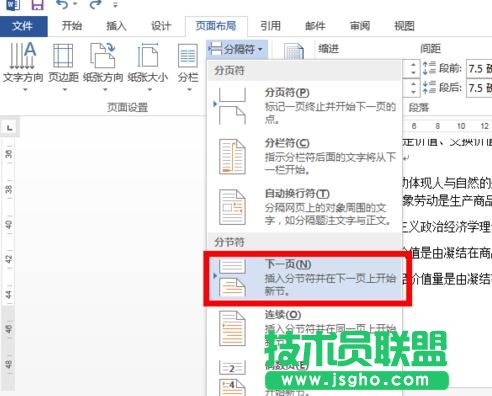Screen dimensions: 492x396
Task: Click the continuous break icon beside 连续(O)
Action: click(232, 328)
